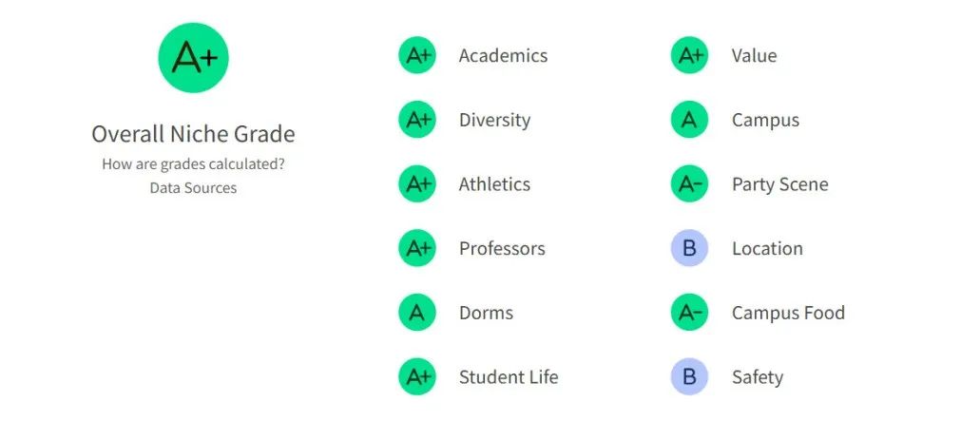Click the A+ badge beside Diversity
This screenshot has width=980, height=421.
point(417,120)
